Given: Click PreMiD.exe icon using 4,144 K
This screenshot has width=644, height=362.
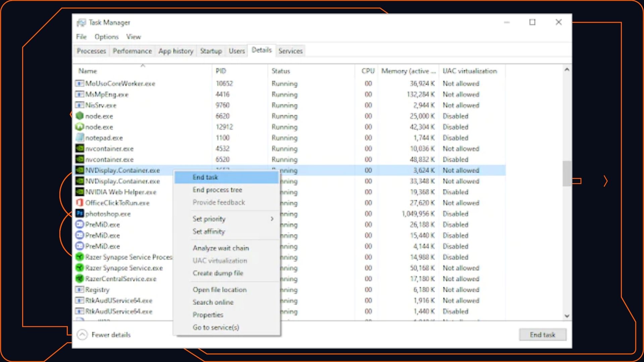Looking at the screenshot, I should (x=79, y=246).
